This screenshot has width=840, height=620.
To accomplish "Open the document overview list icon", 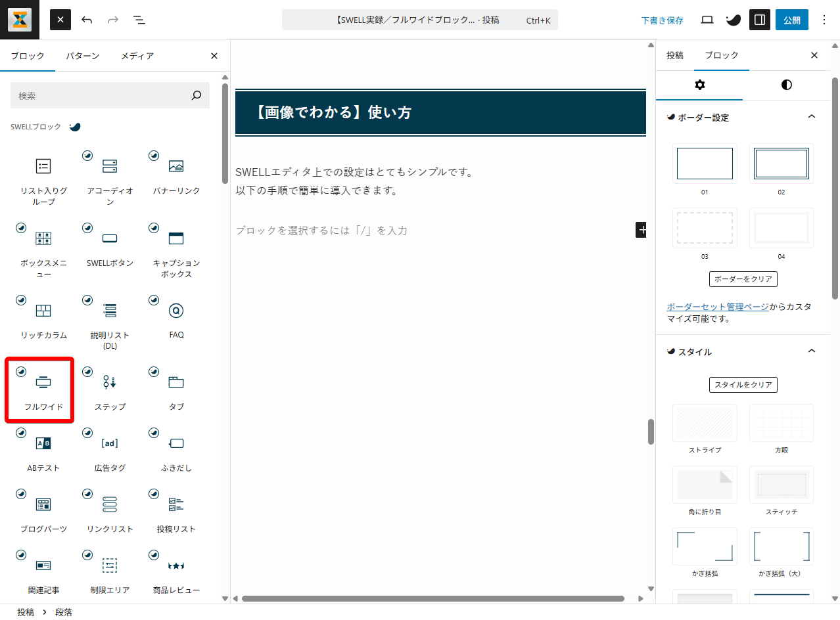I will 139,20.
